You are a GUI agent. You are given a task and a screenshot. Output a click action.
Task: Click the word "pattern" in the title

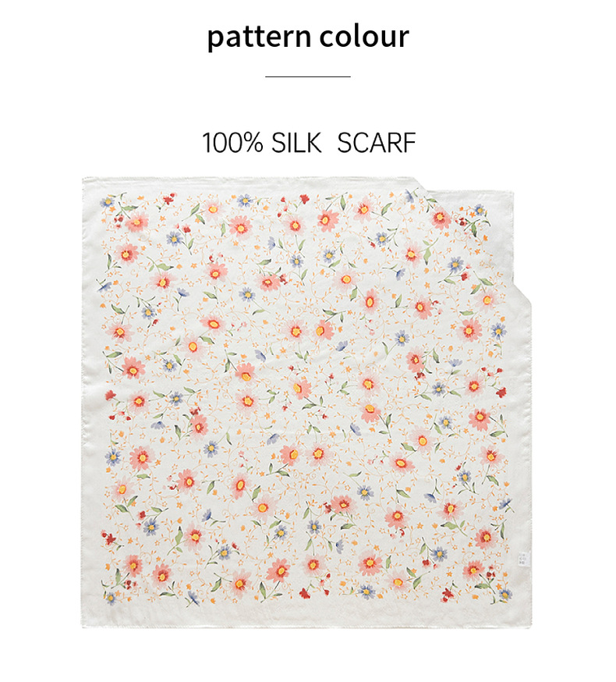click(259, 37)
